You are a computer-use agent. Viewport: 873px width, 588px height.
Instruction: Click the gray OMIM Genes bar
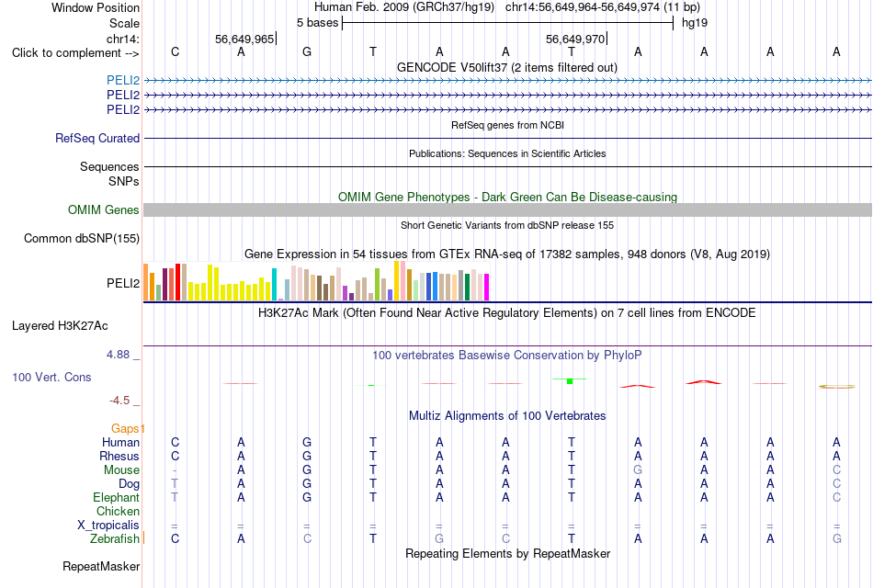point(507,209)
